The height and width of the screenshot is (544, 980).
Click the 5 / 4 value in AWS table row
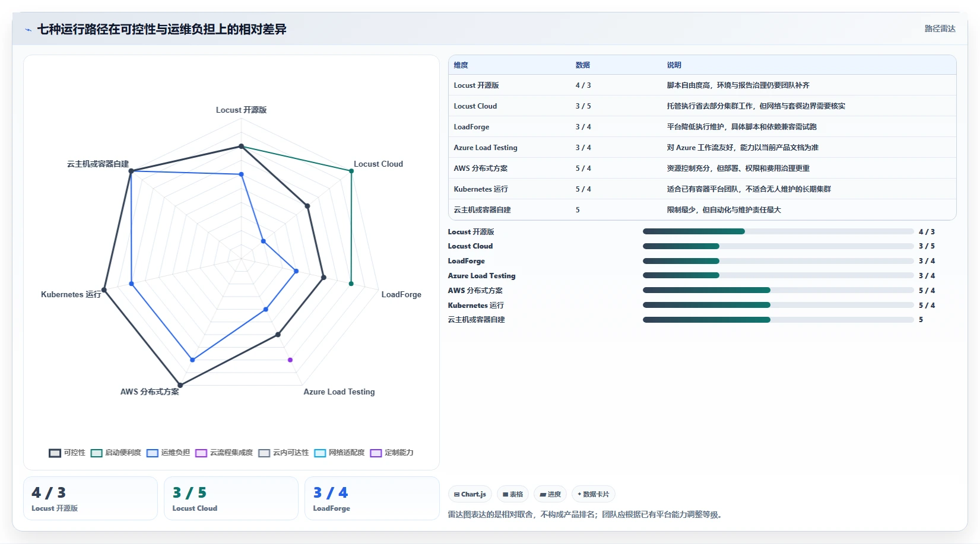[x=583, y=168]
